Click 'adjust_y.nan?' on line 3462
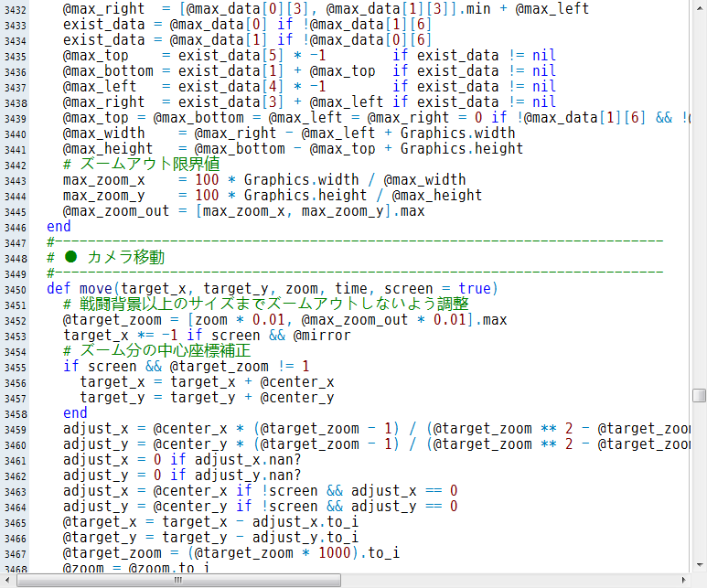Viewport: 707px width, 588px height. 248,476
